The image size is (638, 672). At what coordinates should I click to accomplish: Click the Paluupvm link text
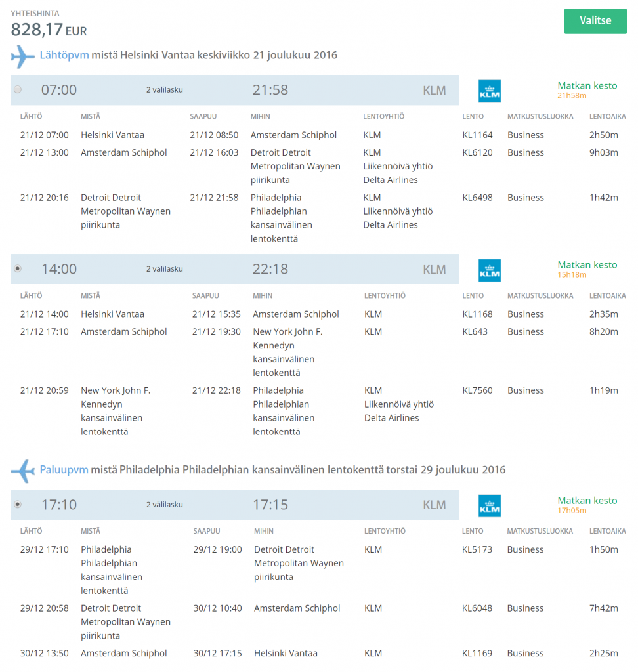pos(64,470)
